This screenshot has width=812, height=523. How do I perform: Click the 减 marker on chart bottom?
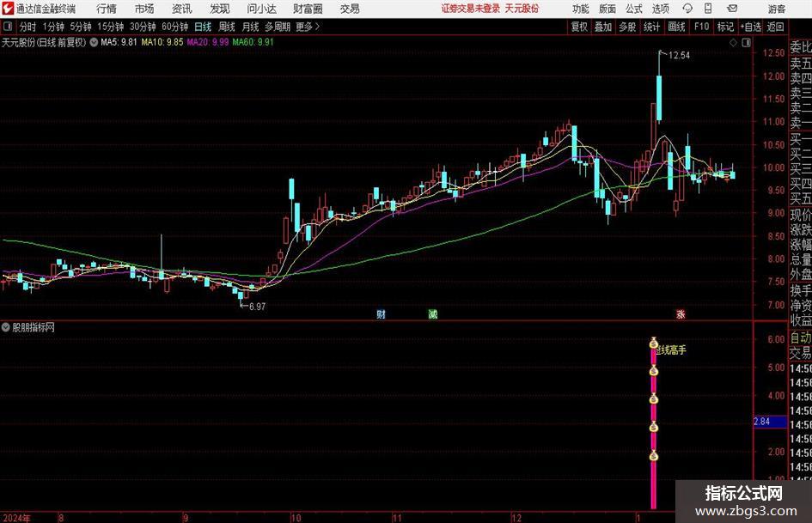pos(433,313)
